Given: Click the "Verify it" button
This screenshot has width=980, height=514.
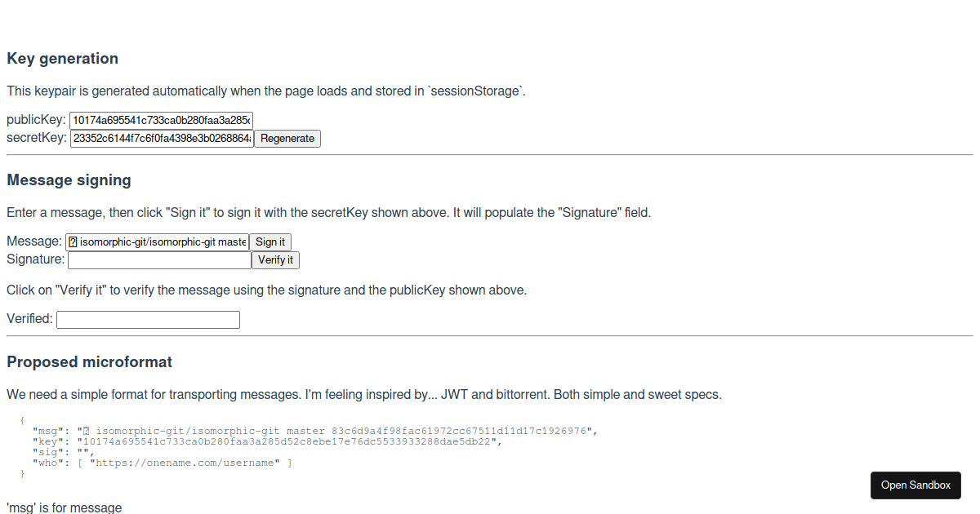Looking at the screenshot, I should pos(275,259).
